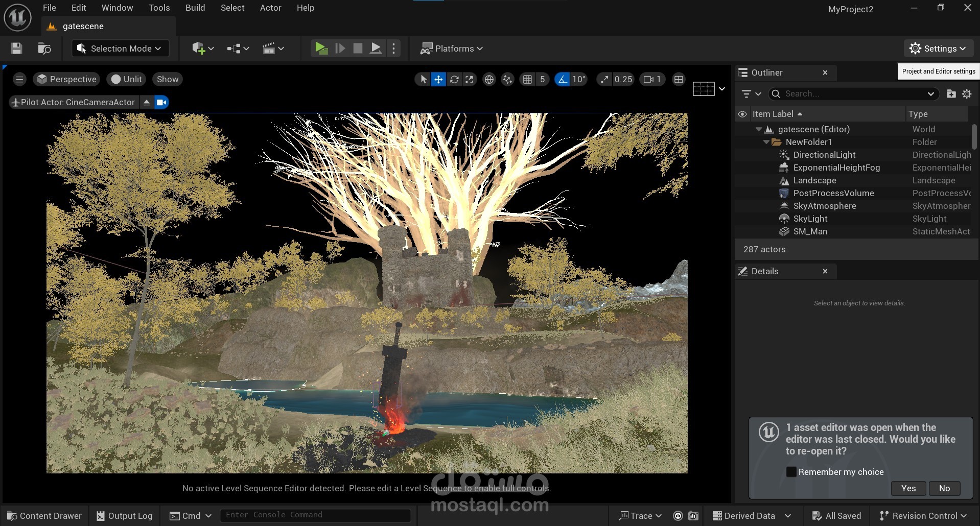980x526 pixels.
Task: Click the Enter Console Command field
Action: [315, 515]
